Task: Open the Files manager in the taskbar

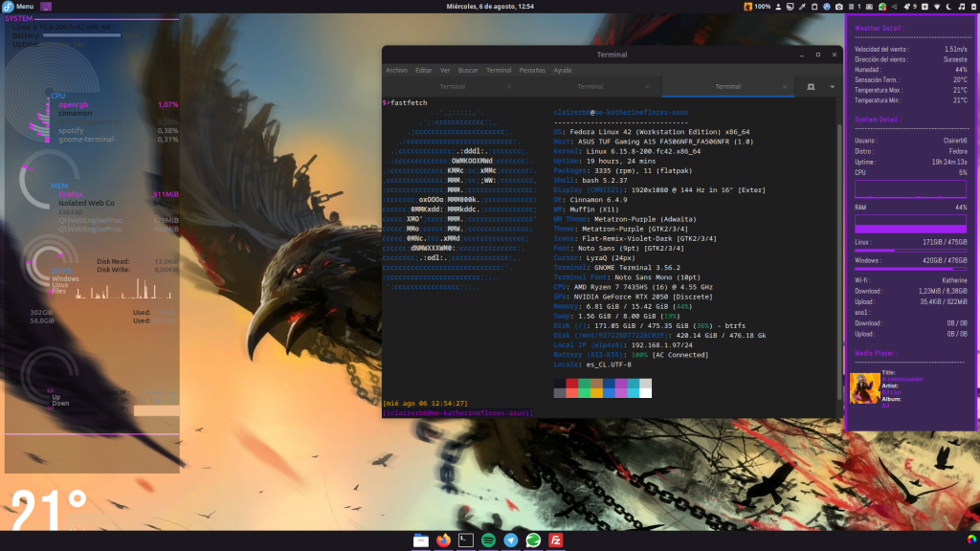Action: (421, 540)
